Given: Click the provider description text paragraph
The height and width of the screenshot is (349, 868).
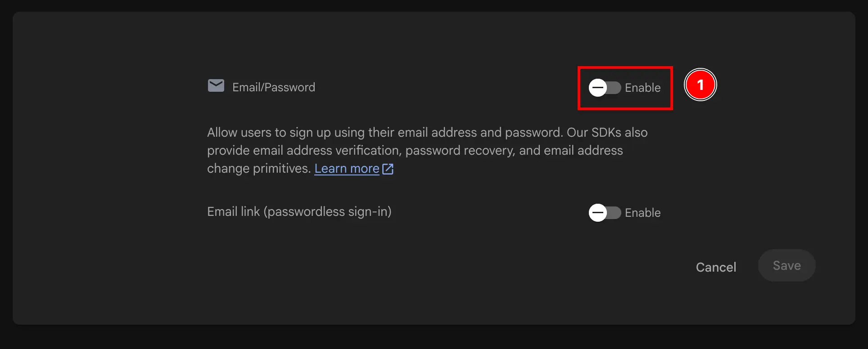Looking at the screenshot, I should point(427,150).
